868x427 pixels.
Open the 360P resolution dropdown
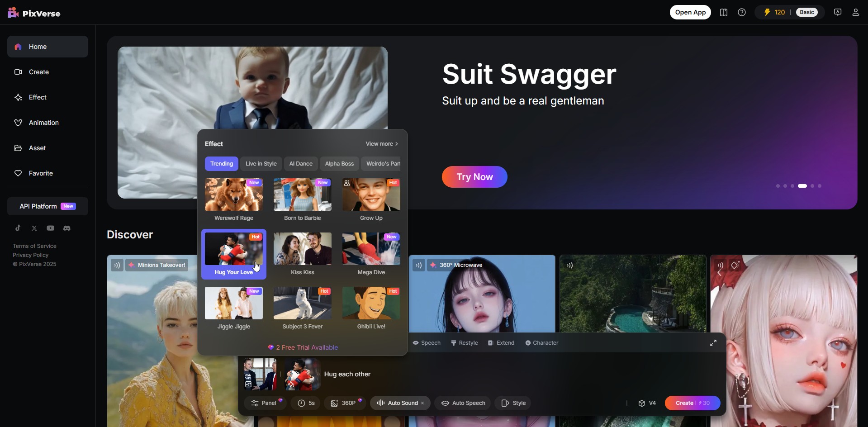(345, 403)
